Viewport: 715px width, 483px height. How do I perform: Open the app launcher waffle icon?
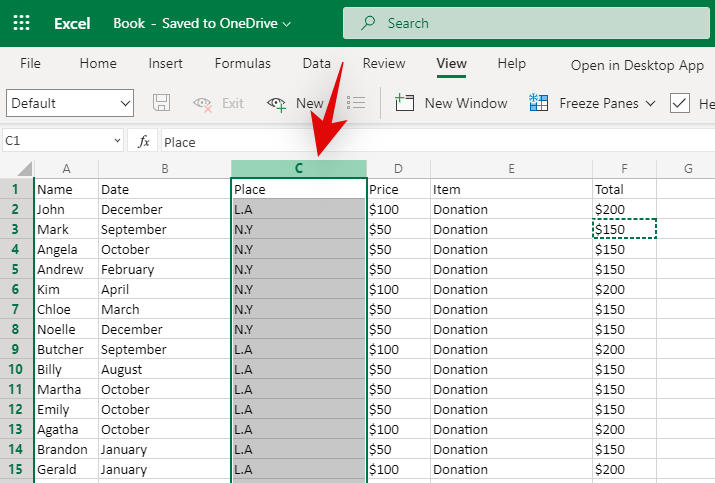coord(21,22)
